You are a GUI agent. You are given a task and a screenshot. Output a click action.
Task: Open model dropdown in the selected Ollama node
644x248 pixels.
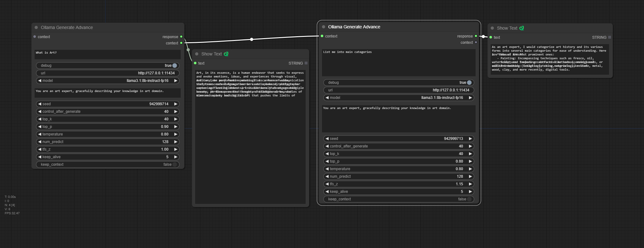pos(398,98)
